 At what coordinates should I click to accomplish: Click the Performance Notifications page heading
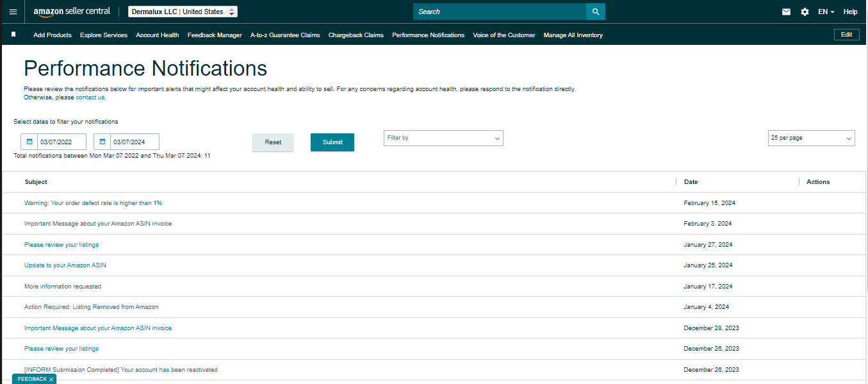tap(145, 69)
